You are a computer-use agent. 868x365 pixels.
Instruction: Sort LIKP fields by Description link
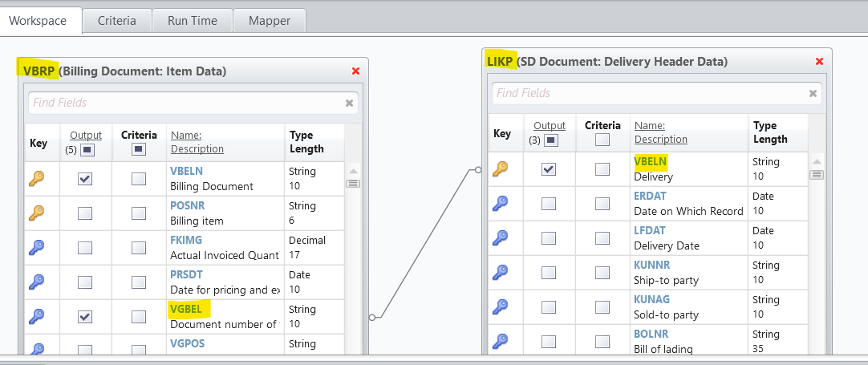pos(661,140)
